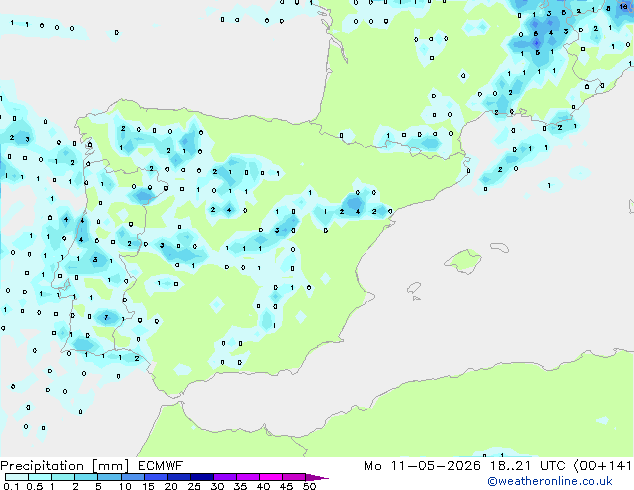Click the "Mo 11-05-2026" date text
This screenshot has height=490, width=634.
[422, 466]
